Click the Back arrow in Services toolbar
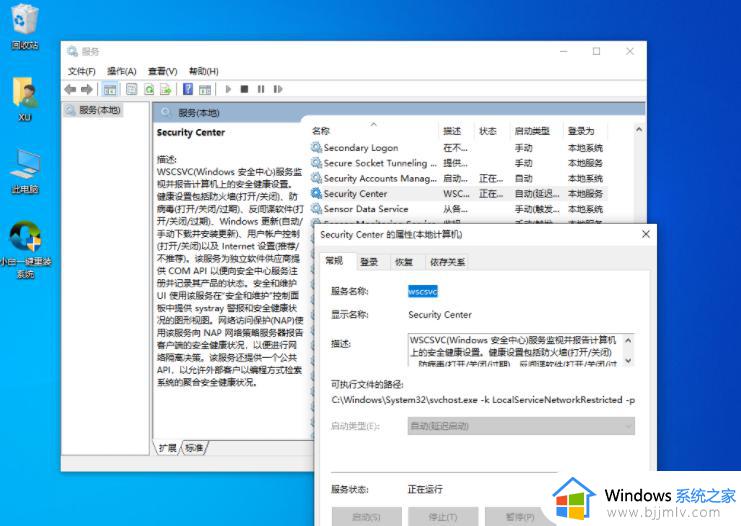This screenshot has width=741, height=526. click(70, 89)
